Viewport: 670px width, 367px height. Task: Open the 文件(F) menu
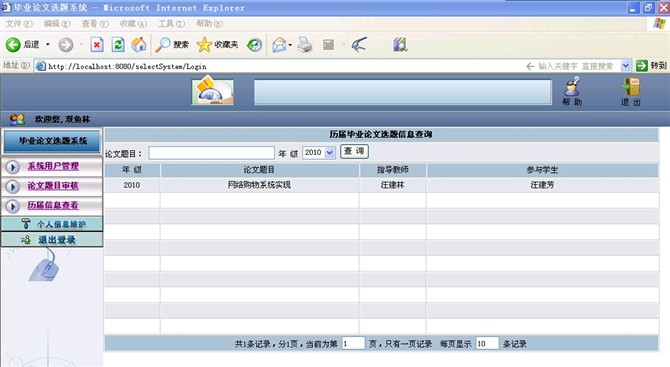pyautogui.click(x=19, y=23)
